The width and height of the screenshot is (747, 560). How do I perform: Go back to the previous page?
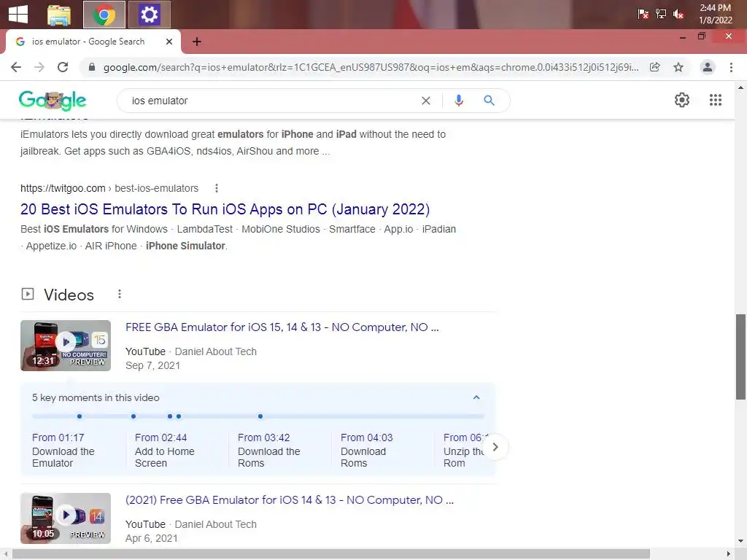coord(16,67)
